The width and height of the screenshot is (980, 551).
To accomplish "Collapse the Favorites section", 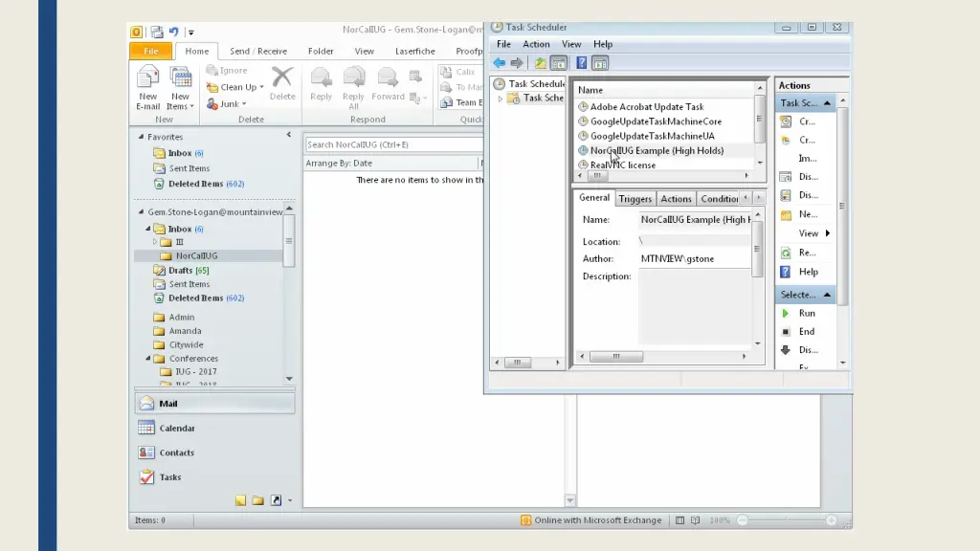I will (142, 136).
